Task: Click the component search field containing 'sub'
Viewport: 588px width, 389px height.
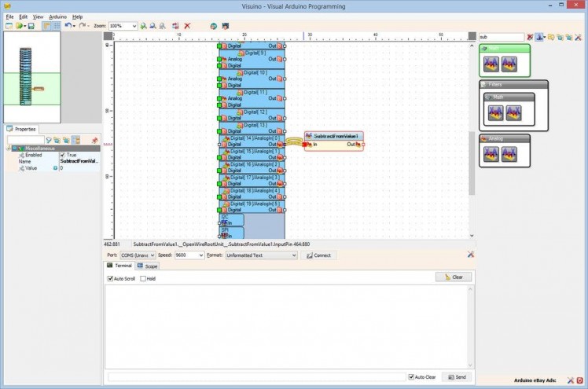Action: tap(501, 37)
